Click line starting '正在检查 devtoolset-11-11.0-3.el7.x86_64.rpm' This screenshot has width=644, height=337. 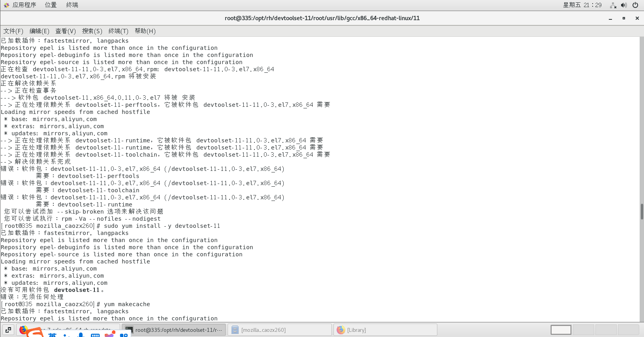point(137,69)
